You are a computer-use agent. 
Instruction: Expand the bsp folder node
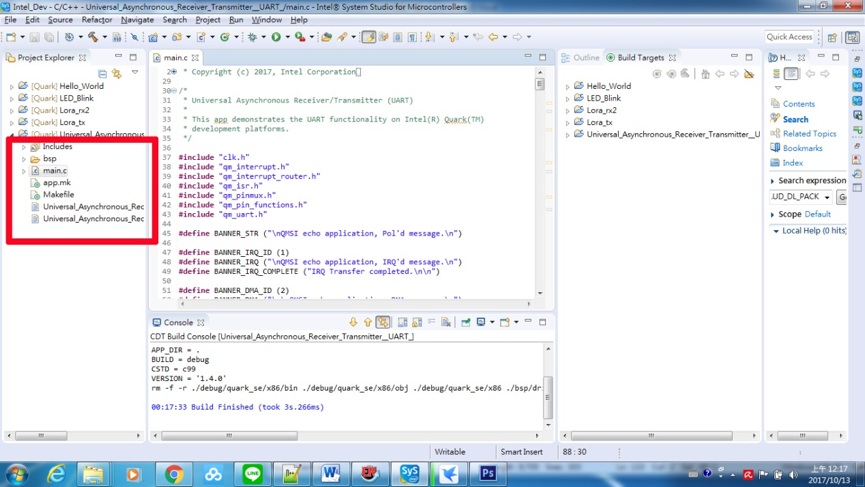point(24,159)
